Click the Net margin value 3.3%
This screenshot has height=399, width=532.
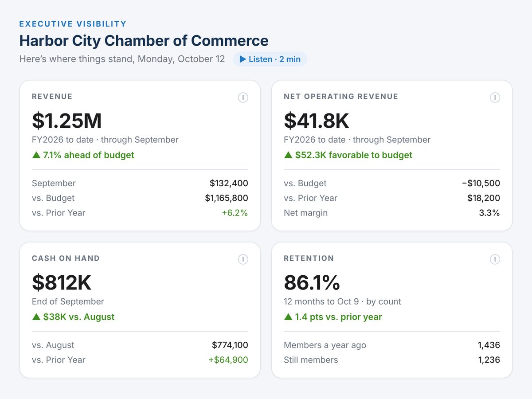[x=489, y=213]
